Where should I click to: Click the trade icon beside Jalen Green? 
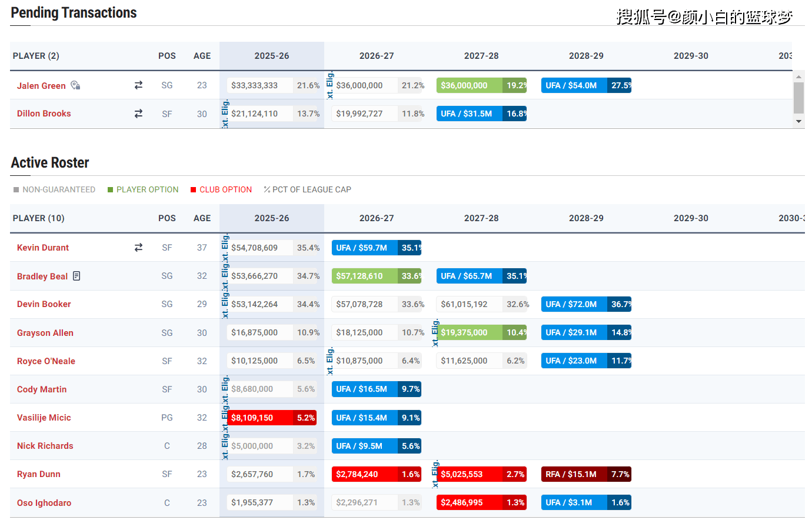[x=138, y=85]
